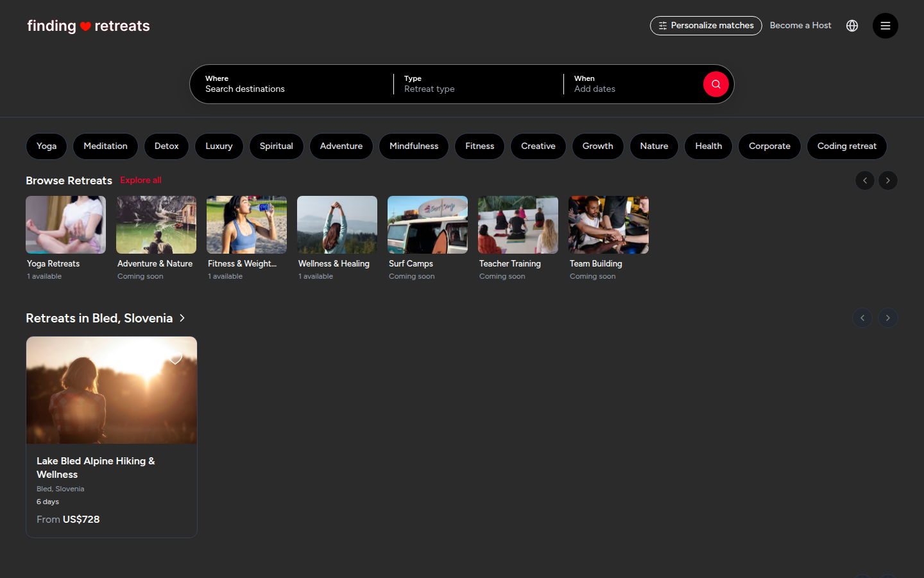The image size is (924, 578).
Task: Open Wellness & Healing thumbnail
Action: click(x=337, y=225)
